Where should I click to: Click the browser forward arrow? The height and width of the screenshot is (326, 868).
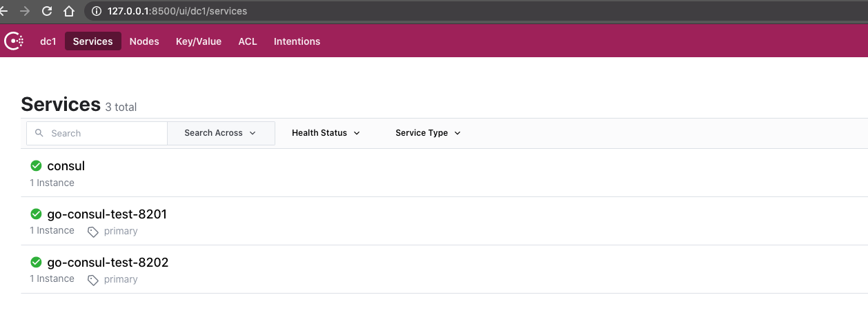(25, 11)
